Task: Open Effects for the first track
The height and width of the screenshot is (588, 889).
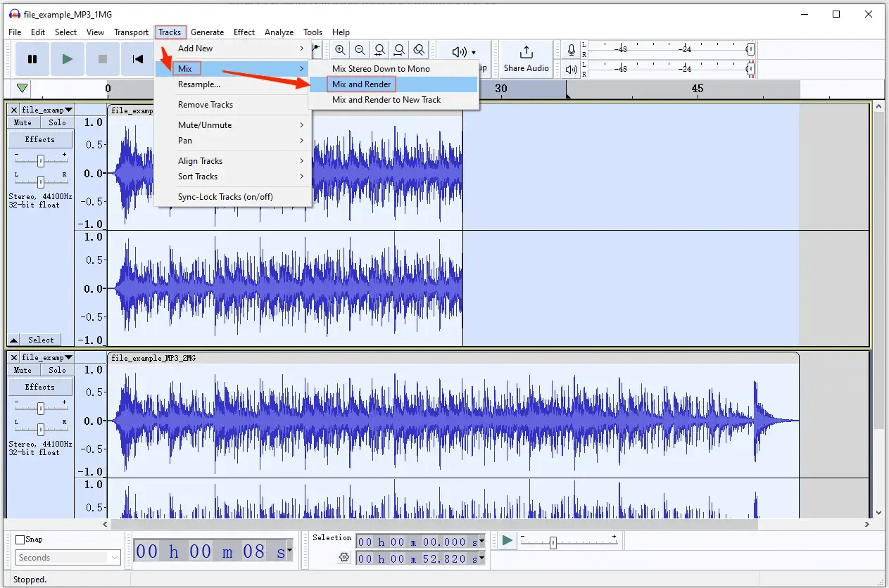Action: (x=40, y=139)
